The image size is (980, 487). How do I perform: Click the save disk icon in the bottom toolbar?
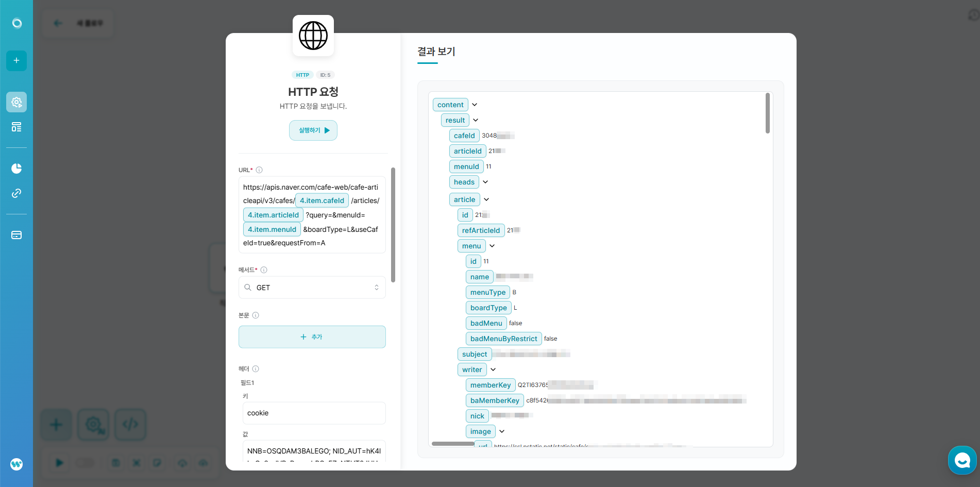[116, 463]
